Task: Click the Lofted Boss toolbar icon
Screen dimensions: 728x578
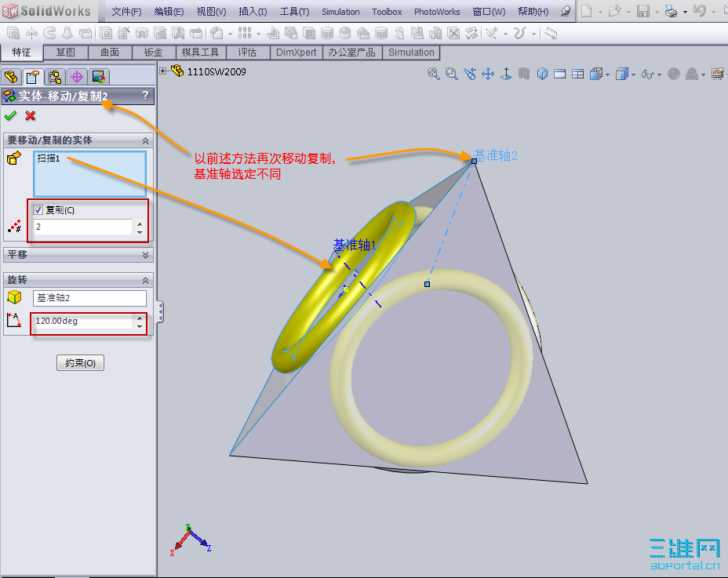Action: click(67, 33)
